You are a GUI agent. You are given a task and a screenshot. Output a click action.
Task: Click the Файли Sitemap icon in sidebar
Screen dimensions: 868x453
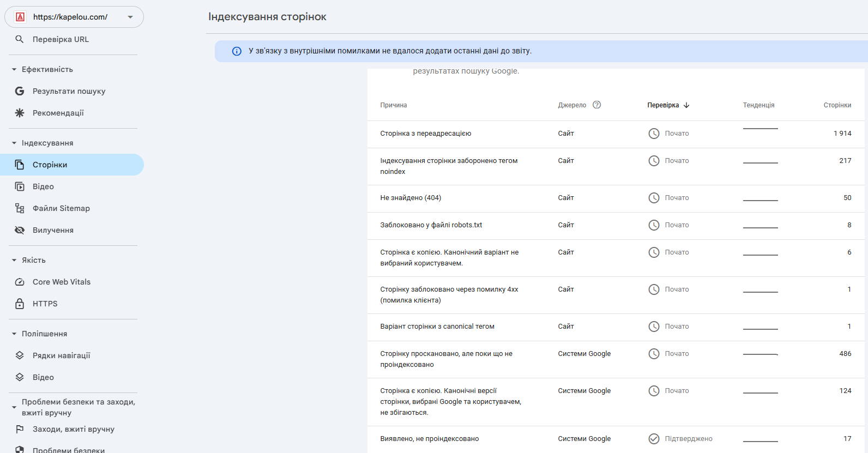tap(20, 208)
